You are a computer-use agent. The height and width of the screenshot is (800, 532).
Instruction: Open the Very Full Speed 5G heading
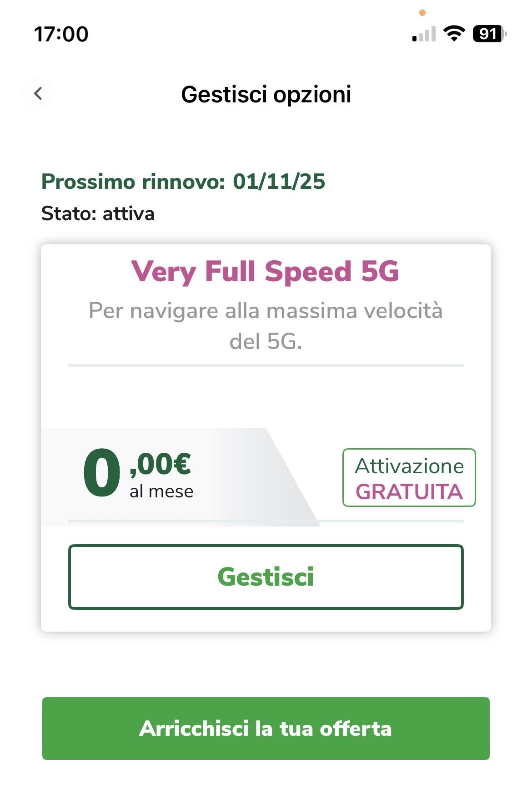coord(266,271)
